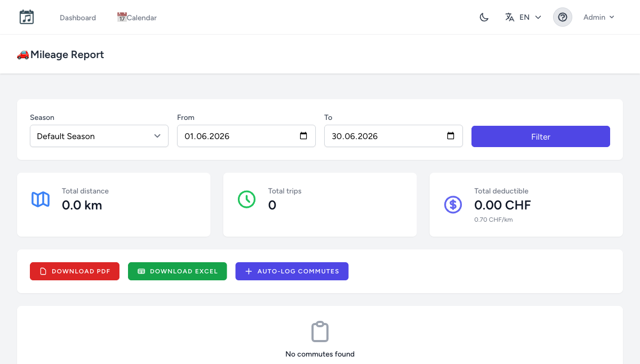Click the Total deductible label
The width and height of the screenshot is (640, 364).
point(501,191)
